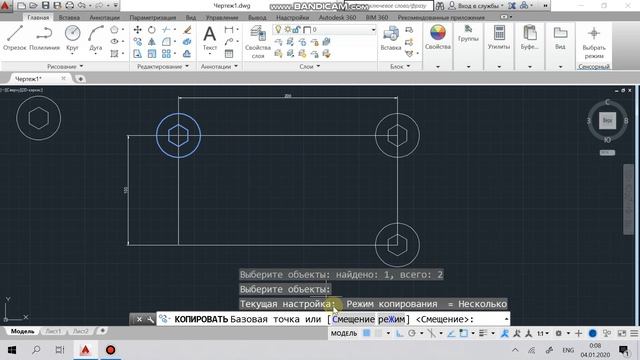This screenshot has height=360, width=640.
Task: Toggle the grid display in status bar
Action: point(367,333)
